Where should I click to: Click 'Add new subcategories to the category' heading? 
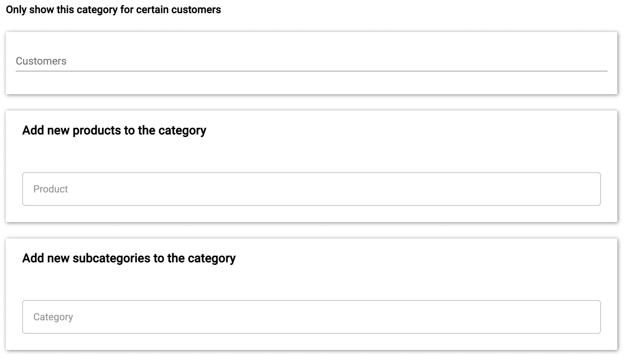tap(129, 258)
